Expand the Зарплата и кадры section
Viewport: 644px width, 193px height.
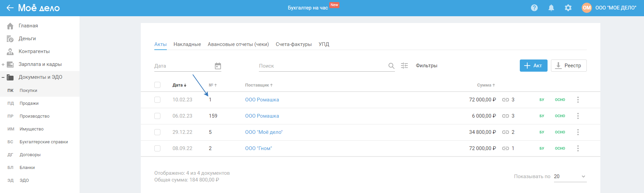[3, 64]
